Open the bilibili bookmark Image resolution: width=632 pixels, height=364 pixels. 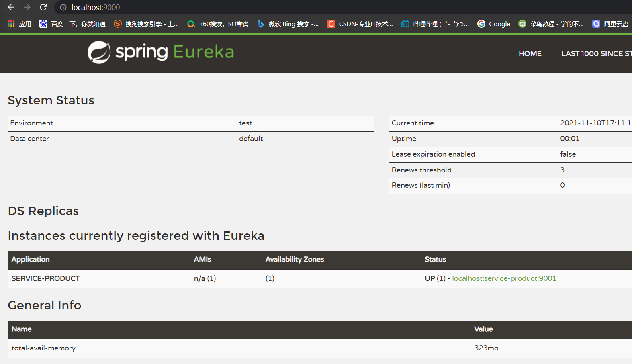[x=435, y=24]
